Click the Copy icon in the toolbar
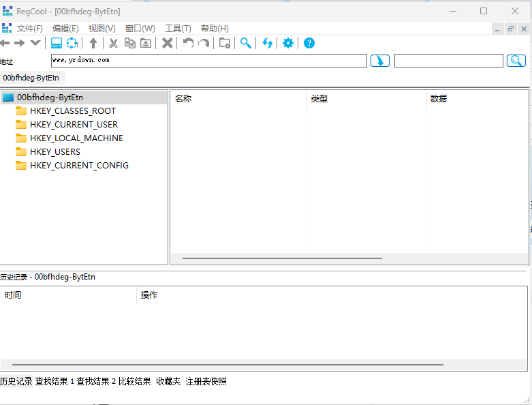 coord(130,43)
